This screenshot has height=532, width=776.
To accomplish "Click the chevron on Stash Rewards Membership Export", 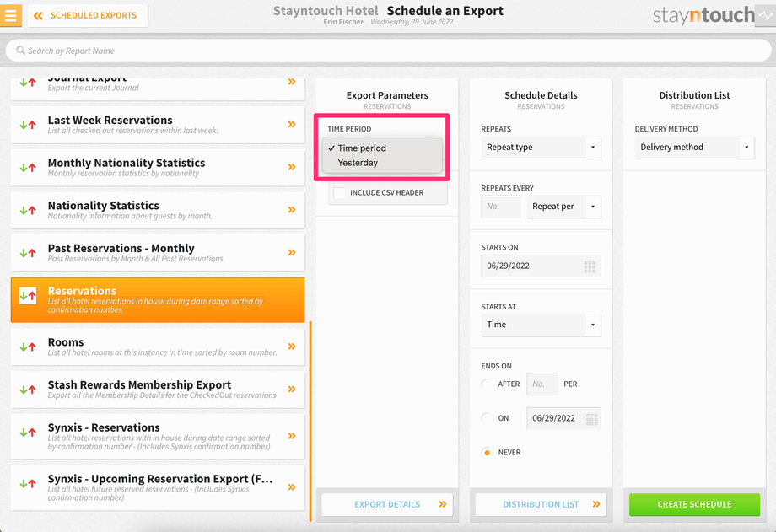I will (x=292, y=389).
